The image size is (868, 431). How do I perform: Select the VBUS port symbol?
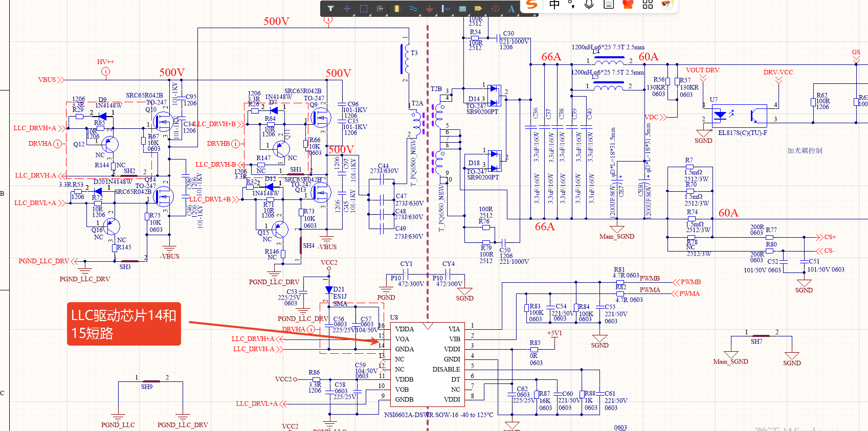[x=51, y=80]
